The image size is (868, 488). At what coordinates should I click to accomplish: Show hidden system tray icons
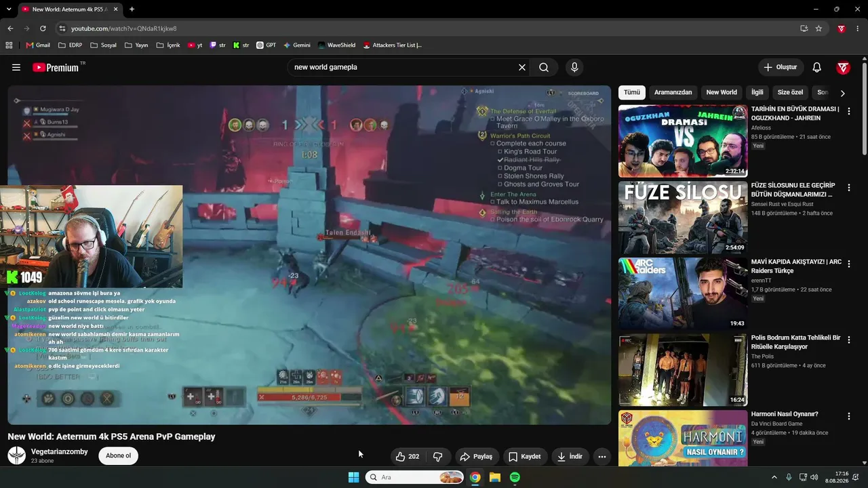pyautogui.click(x=774, y=477)
